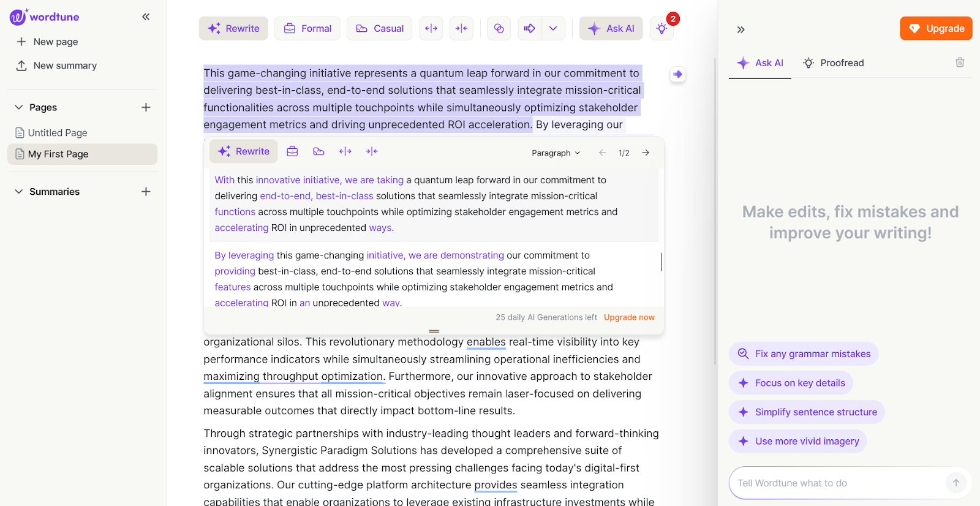This screenshot has width=980, height=506.
Task: Switch to the Proofread tab
Action: pyautogui.click(x=834, y=62)
